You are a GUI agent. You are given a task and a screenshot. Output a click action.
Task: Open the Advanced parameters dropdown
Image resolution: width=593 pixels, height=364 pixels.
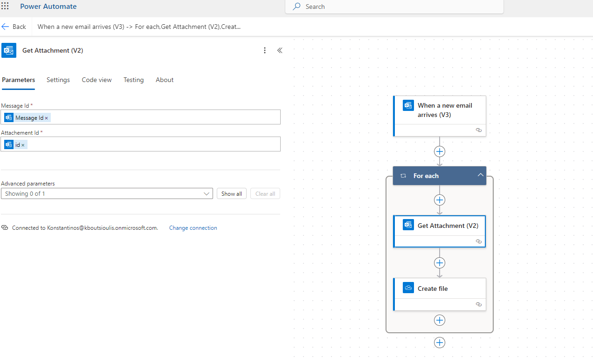(107, 193)
